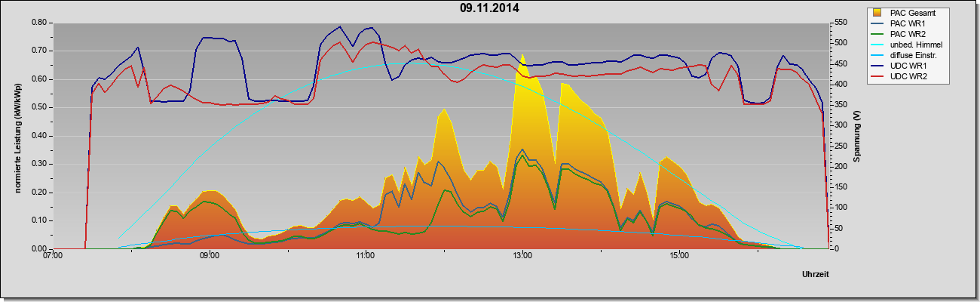Screen dimensions: 980x302
Task: Click the 15:00 time axis label
Action: (x=679, y=256)
